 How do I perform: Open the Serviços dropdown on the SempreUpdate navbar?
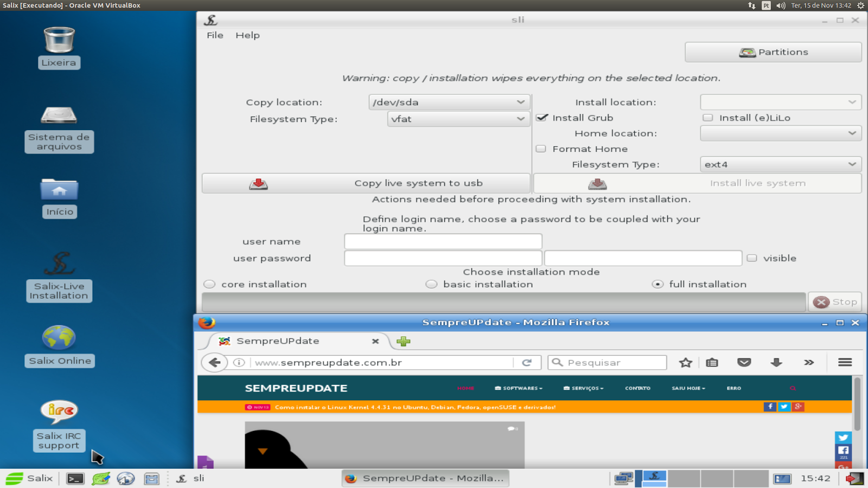click(584, 388)
